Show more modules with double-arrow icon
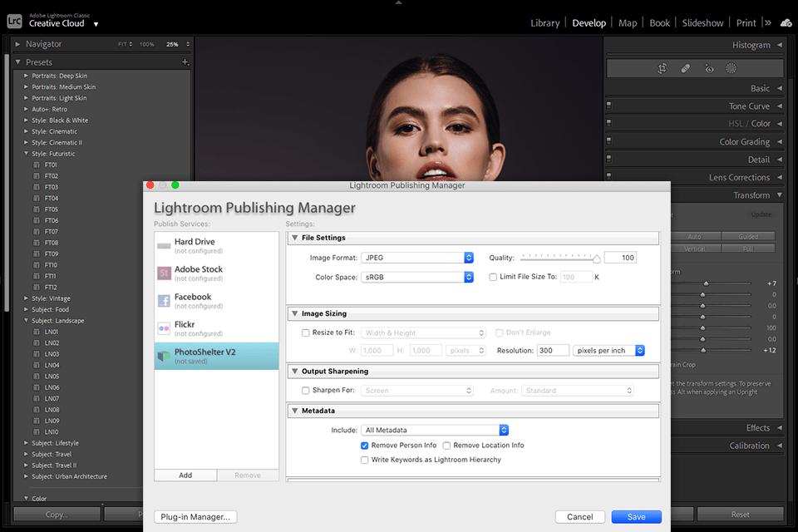The height and width of the screenshot is (532, 798). click(768, 23)
